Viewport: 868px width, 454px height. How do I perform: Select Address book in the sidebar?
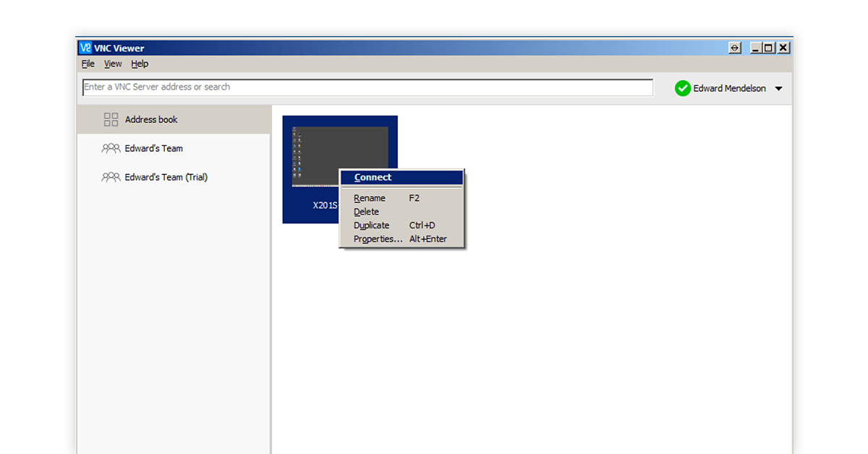(174, 120)
